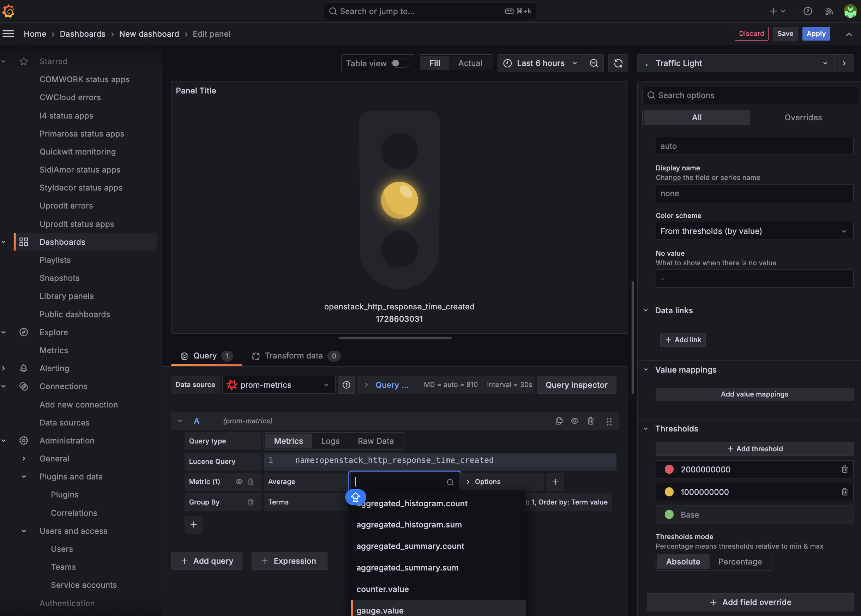The image size is (861, 616).
Task: Switch to the Overrides tab
Action: [x=803, y=117]
